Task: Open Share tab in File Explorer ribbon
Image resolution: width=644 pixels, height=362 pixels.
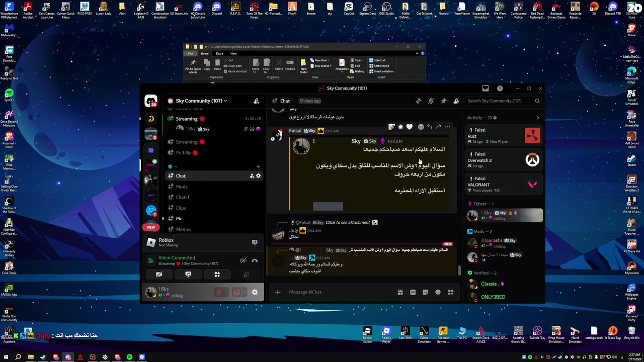Action: 219,53
